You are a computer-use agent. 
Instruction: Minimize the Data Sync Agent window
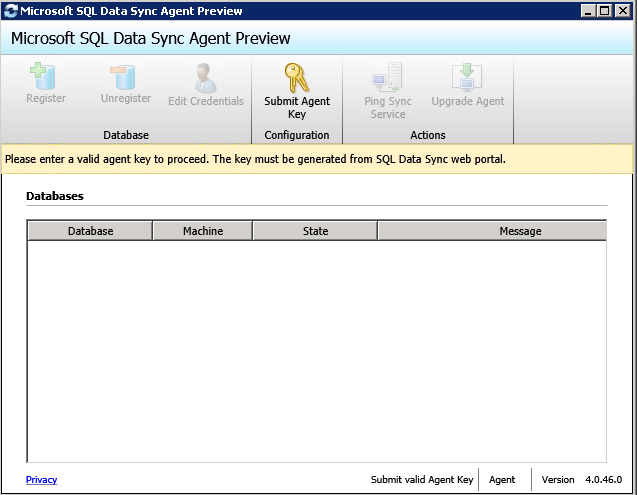click(588, 11)
